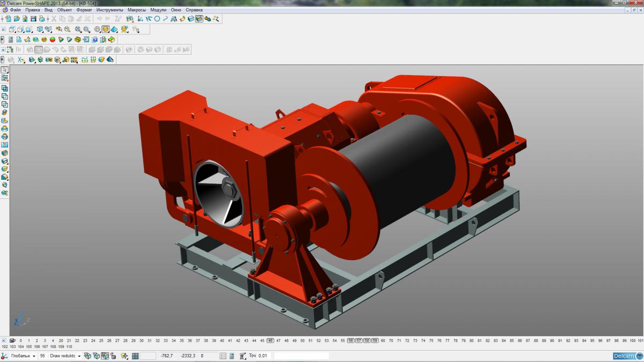Toggle level 100 on the levels bar
The width and height of the screenshot is (644, 362).
[632, 341]
